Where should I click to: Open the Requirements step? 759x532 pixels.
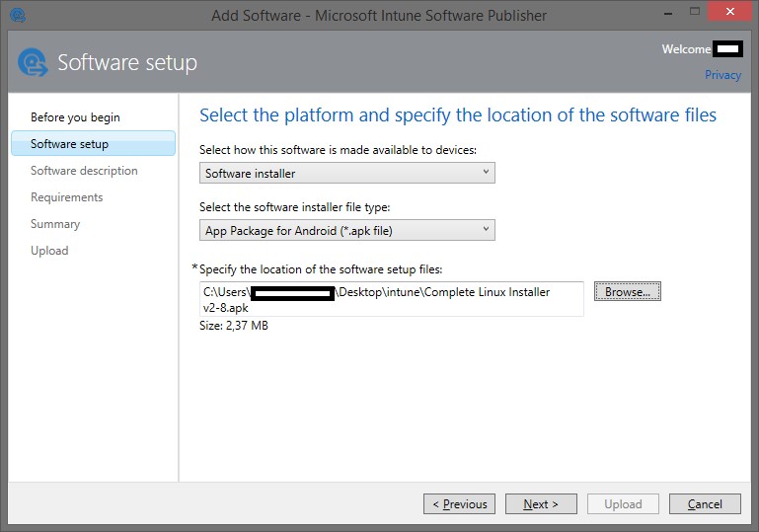67,197
